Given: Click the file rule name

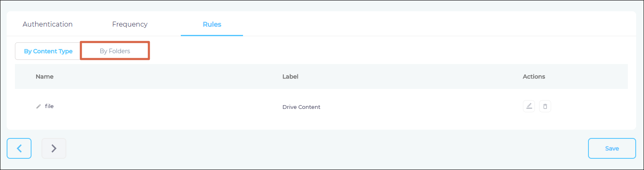Looking at the screenshot, I should [49, 106].
